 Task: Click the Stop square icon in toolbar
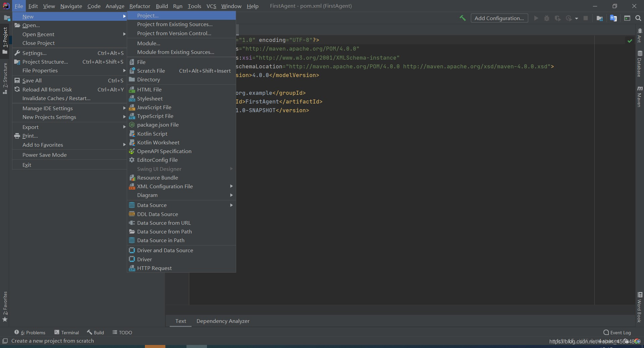pos(586,18)
